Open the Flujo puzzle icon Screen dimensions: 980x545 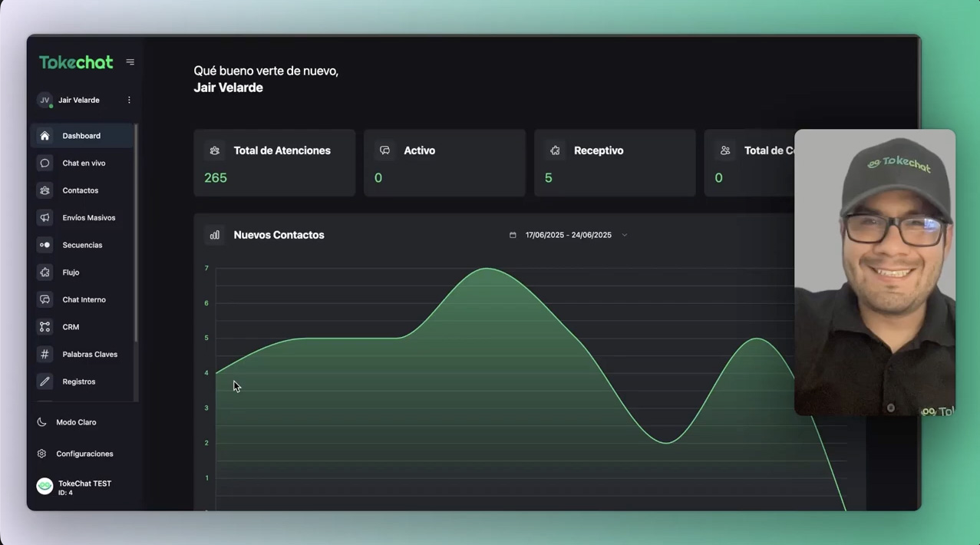(x=45, y=272)
